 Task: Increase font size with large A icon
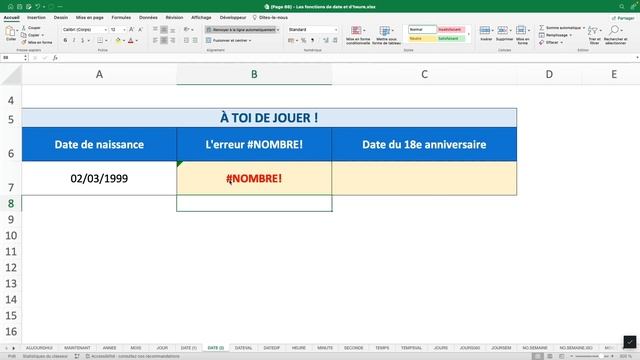(x=131, y=29)
